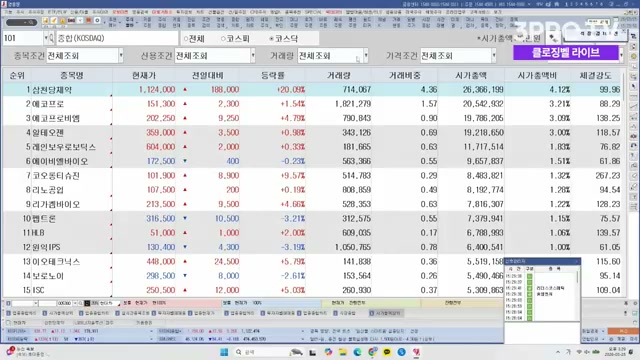Sort by 시가총액 column header
640x360 pixels.
point(471,76)
